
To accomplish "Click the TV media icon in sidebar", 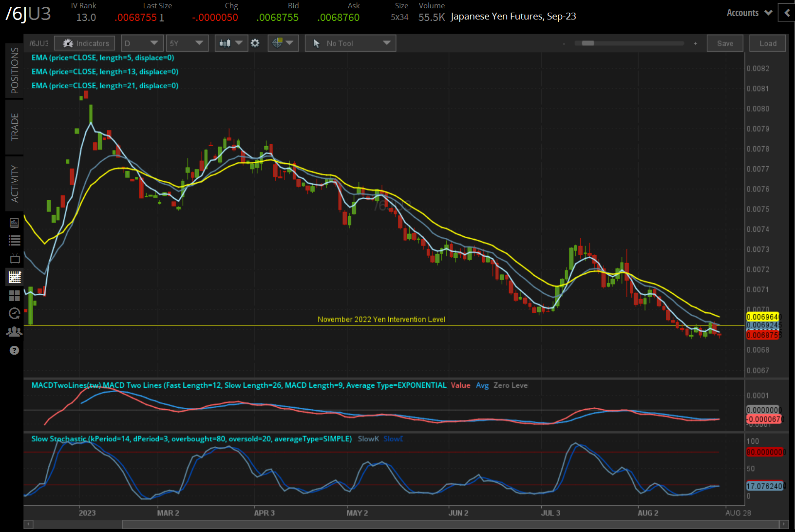I will 14,258.
